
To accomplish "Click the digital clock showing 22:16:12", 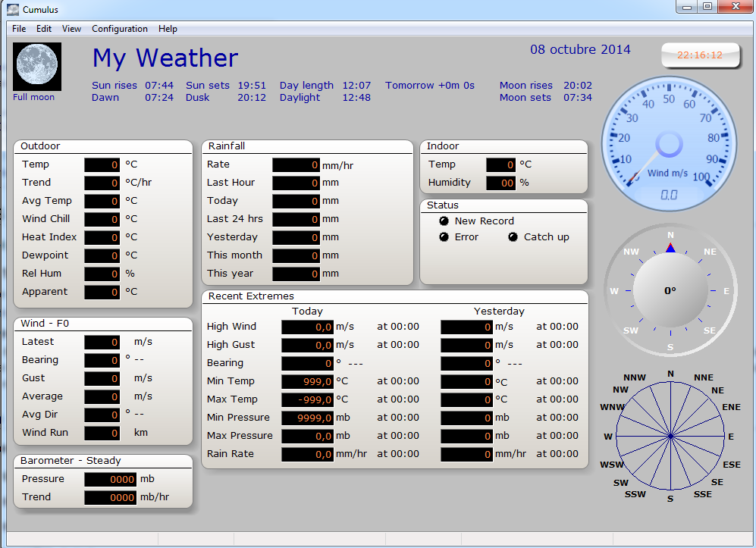I will tap(699, 55).
